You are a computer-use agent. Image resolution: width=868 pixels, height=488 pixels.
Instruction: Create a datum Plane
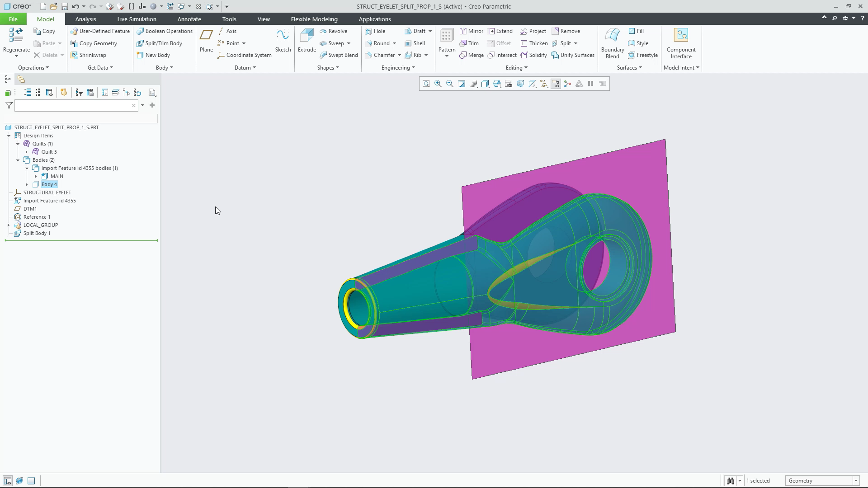click(x=206, y=41)
